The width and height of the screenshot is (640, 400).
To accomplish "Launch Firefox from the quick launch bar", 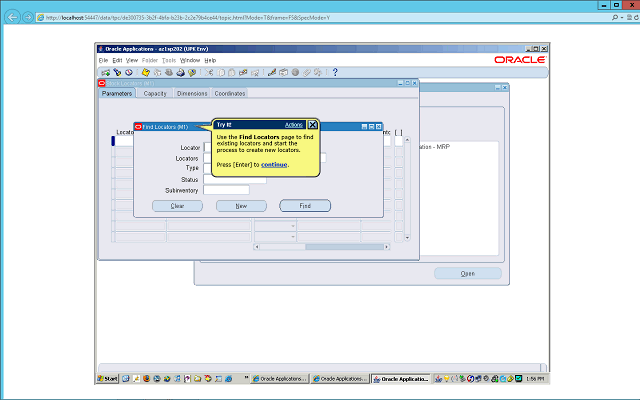I will (146, 379).
